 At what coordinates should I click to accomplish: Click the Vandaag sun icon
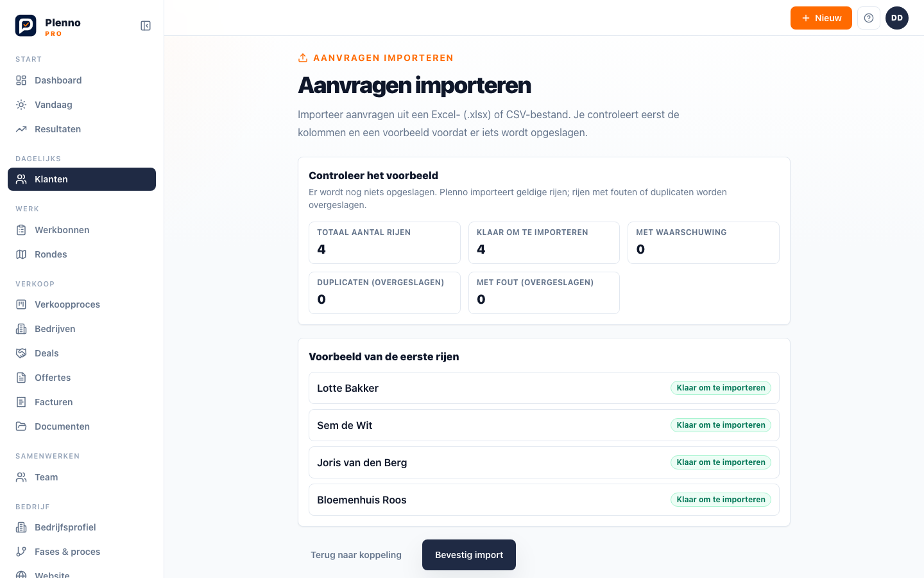click(x=21, y=105)
